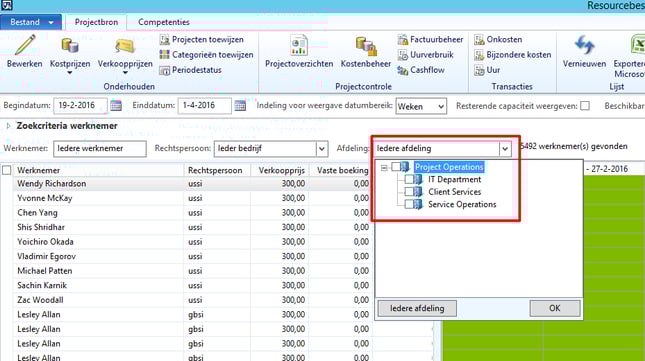Click the Bewerken pencil icon

tap(25, 45)
